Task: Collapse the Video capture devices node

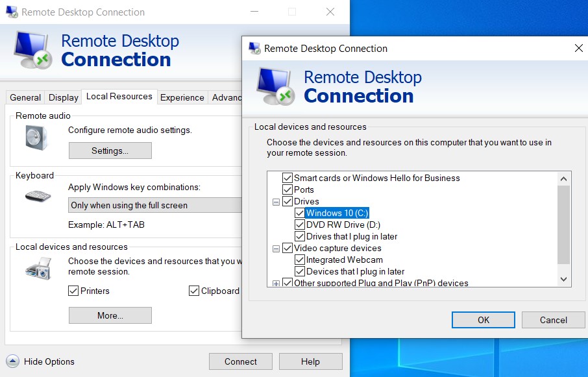Action: 276,249
